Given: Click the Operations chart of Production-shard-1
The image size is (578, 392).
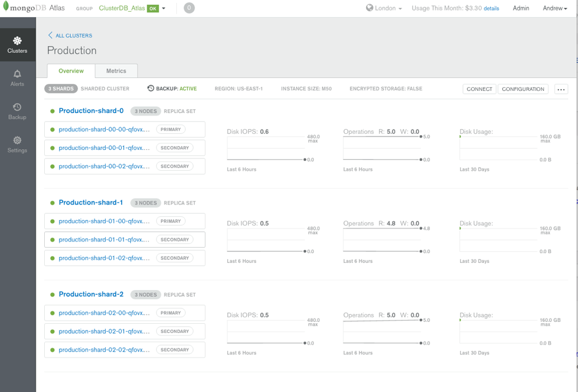Looking at the screenshot, I should tap(382, 240).
